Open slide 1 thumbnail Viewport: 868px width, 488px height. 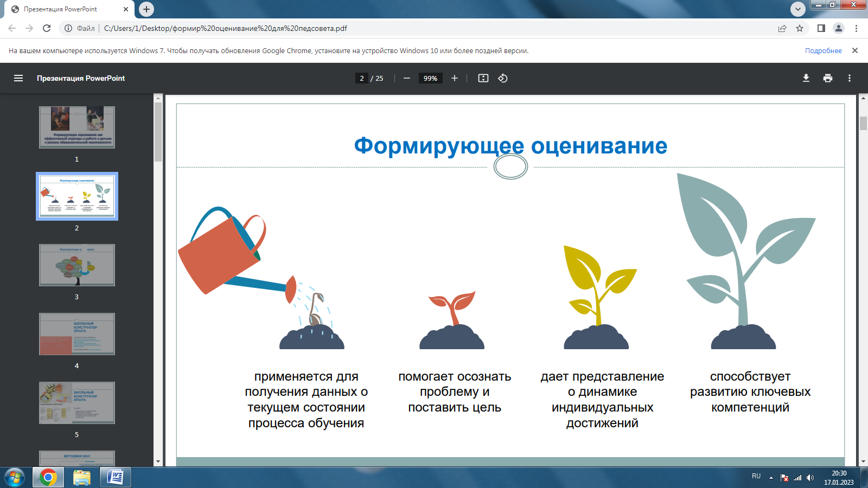click(77, 127)
